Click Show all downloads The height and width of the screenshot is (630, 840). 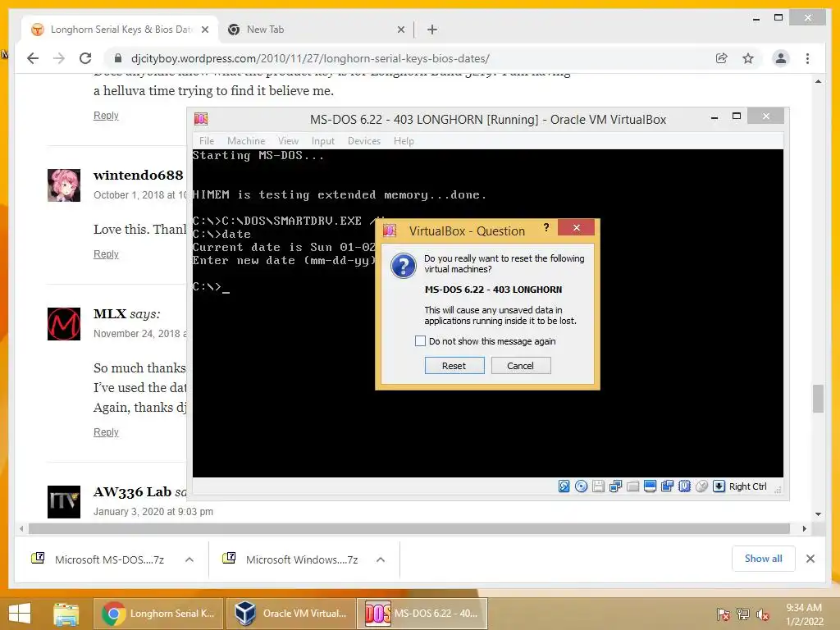(764, 559)
